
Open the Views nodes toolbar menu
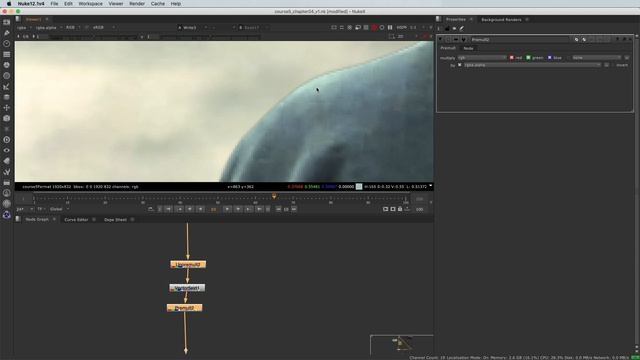coord(7,150)
